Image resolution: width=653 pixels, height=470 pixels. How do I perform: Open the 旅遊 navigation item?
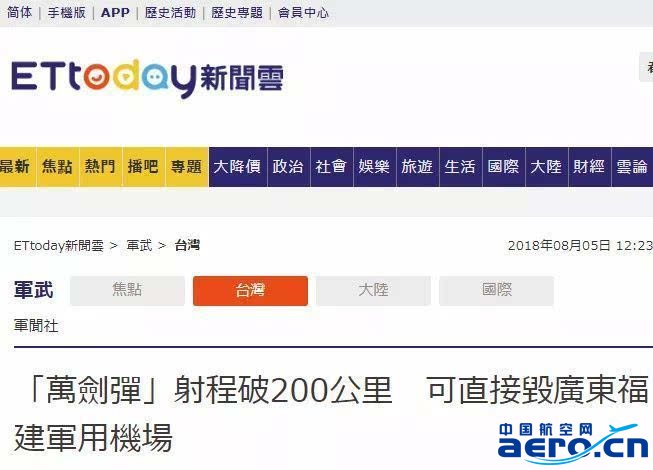(x=417, y=167)
